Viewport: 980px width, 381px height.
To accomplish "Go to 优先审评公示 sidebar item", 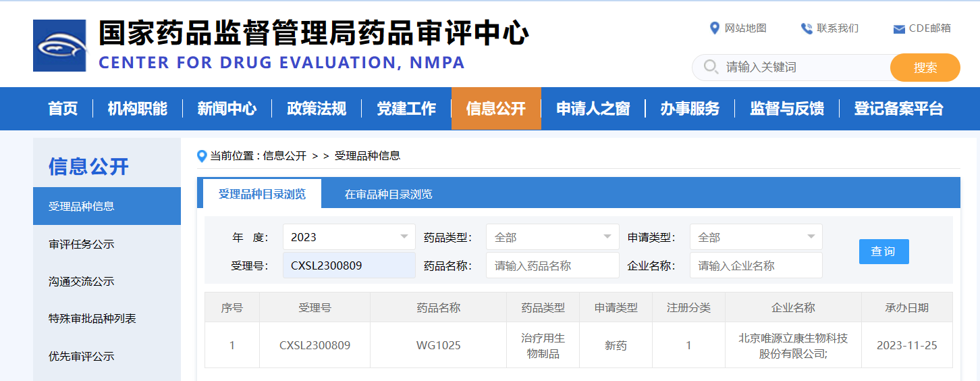I will [82, 356].
